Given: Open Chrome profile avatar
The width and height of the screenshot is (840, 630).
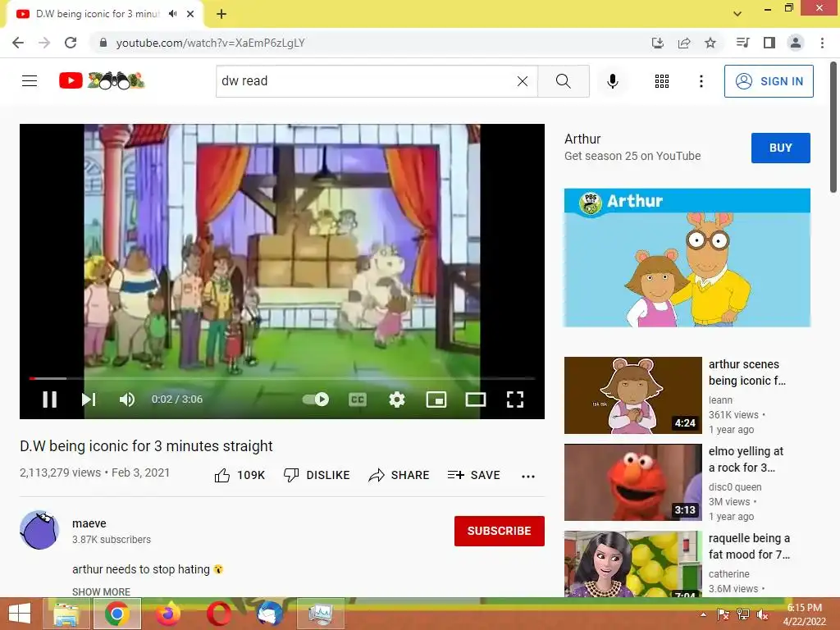Looking at the screenshot, I should (x=796, y=43).
